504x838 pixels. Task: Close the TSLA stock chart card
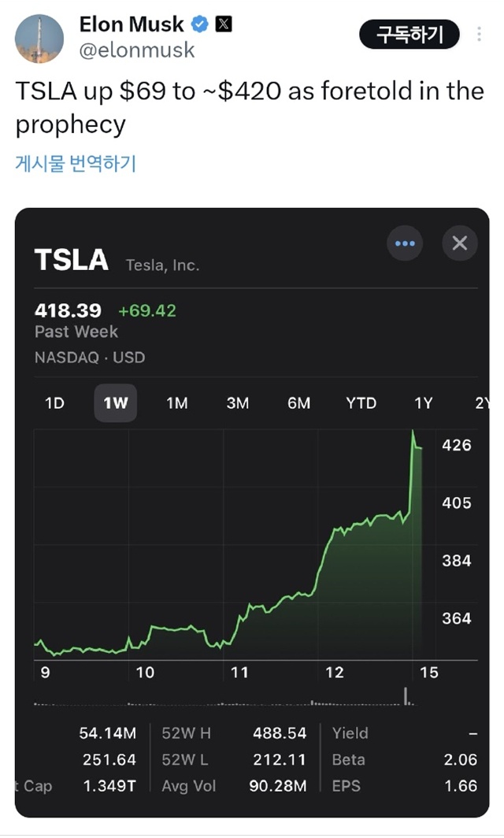tap(459, 243)
